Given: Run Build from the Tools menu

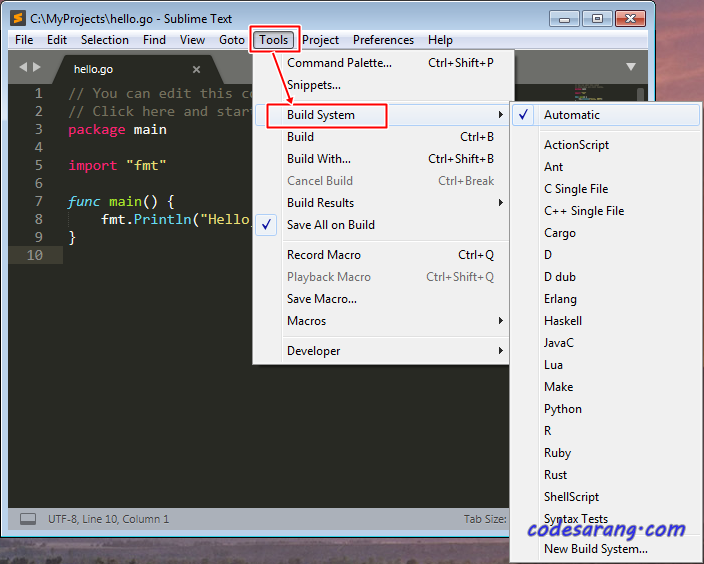Looking at the screenshot, I should tap(382, 137).
